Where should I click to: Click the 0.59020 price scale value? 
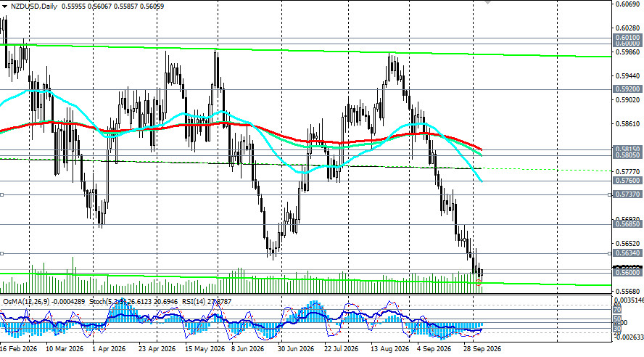[x=627, y=100]
